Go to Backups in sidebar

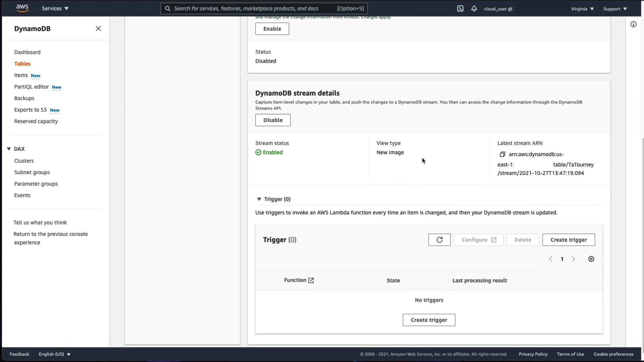pos(24,98)
